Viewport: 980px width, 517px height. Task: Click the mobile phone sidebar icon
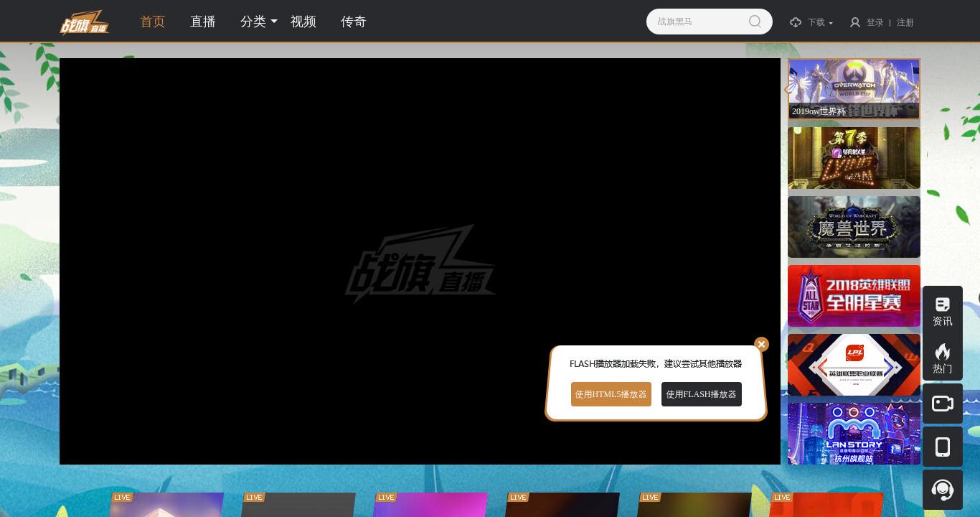pyautogui.click(x=943, y=447)
